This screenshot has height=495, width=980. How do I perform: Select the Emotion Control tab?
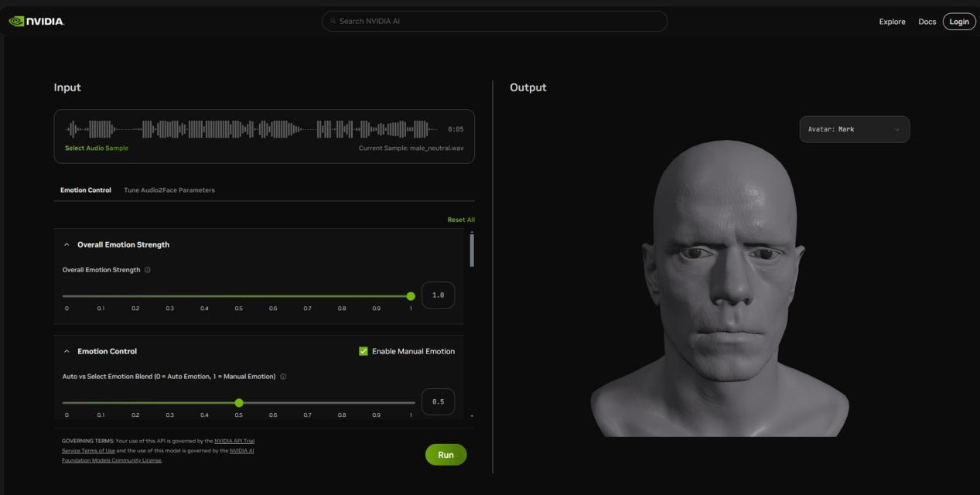click(86, 190)
